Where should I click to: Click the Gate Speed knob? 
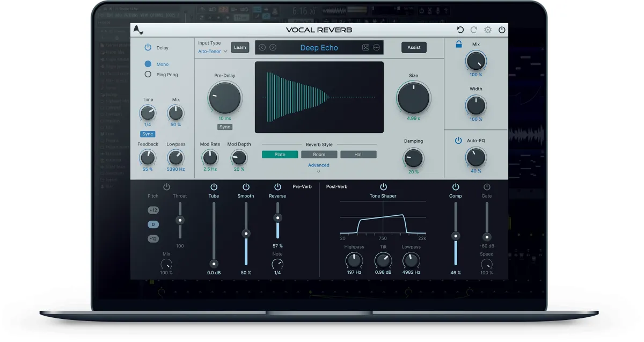tap(487, 264)
